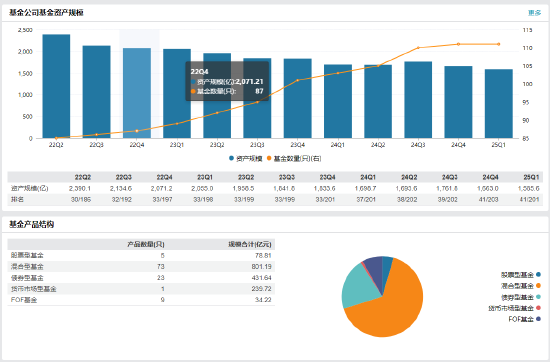
Task: Click the orange 混合型基金 legend dot
Action: pyautogui.click(x=538, y=286)
